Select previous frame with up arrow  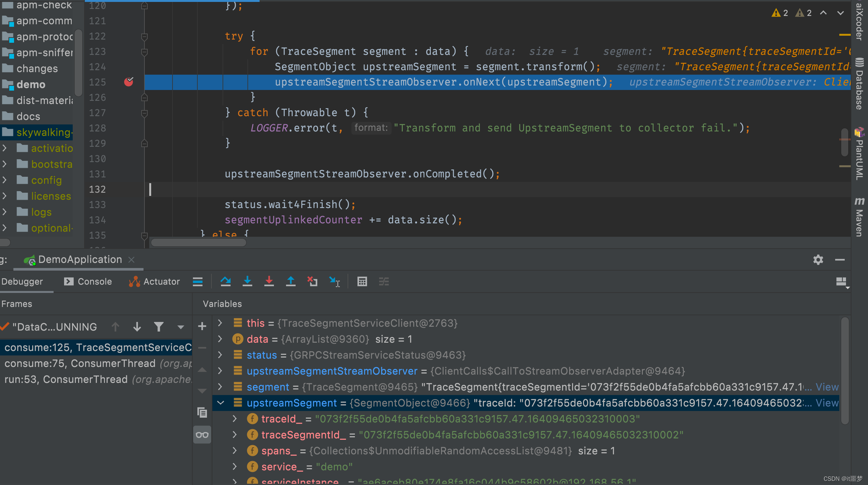[115, 326]
